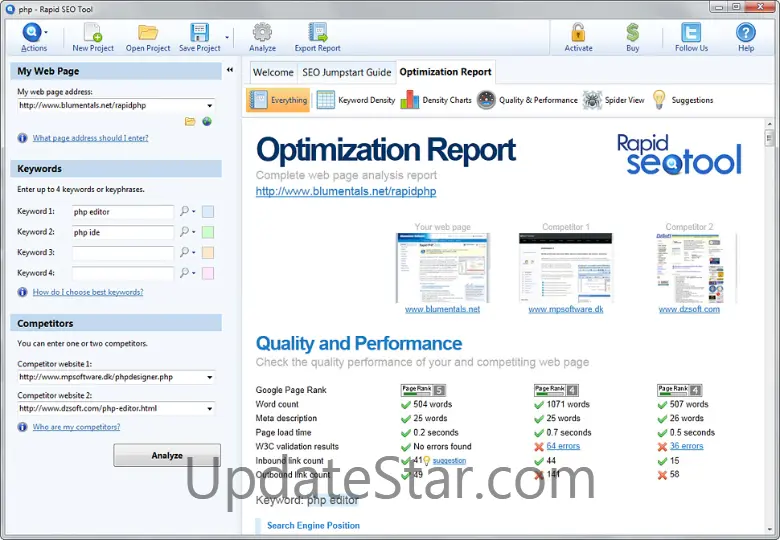Screen dimensions: 780x540
Task: Click the 'Your web page' thumbnail
Action: 443,268
